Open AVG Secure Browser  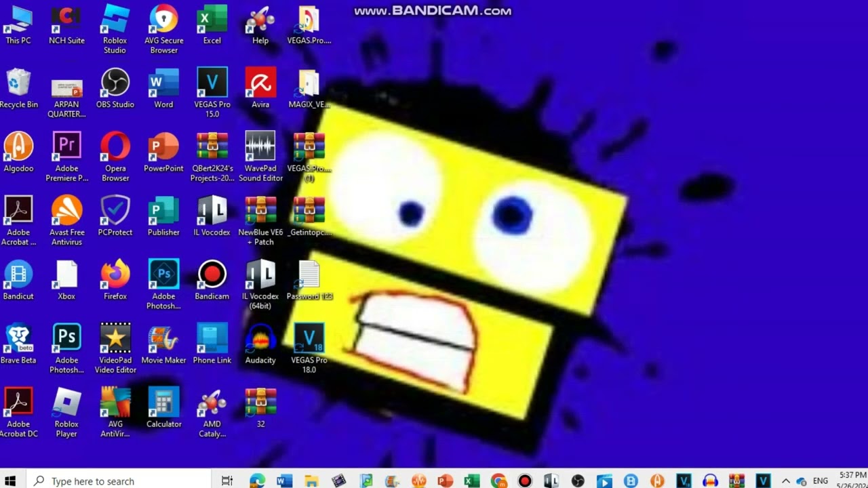pos(163,30)
